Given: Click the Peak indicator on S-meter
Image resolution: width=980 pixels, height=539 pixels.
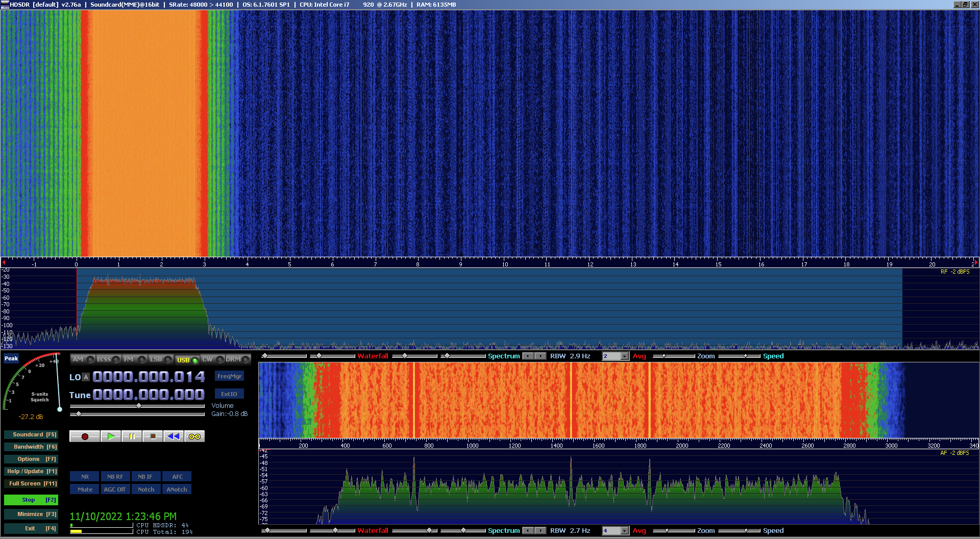Looking at the screenshot, I should click(11, 358).
